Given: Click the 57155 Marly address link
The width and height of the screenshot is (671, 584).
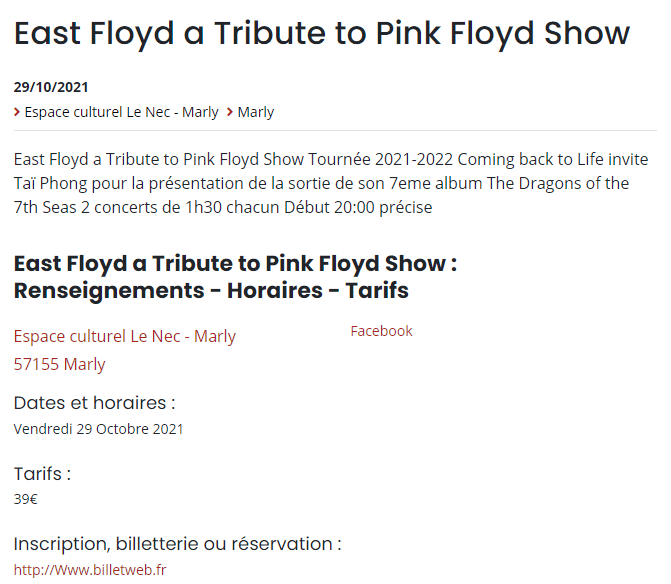Looking at the screenshot, I should pyautogui.click(x=59, y=365).
